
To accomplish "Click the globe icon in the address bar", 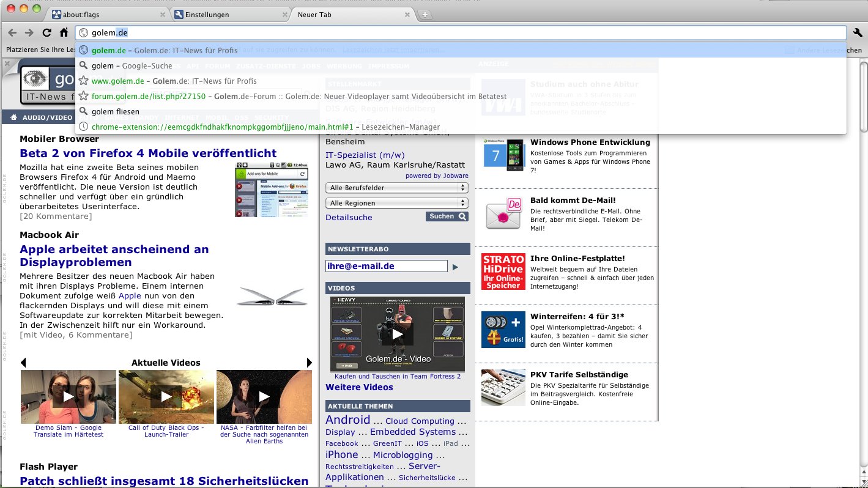I will pos(83,32).
